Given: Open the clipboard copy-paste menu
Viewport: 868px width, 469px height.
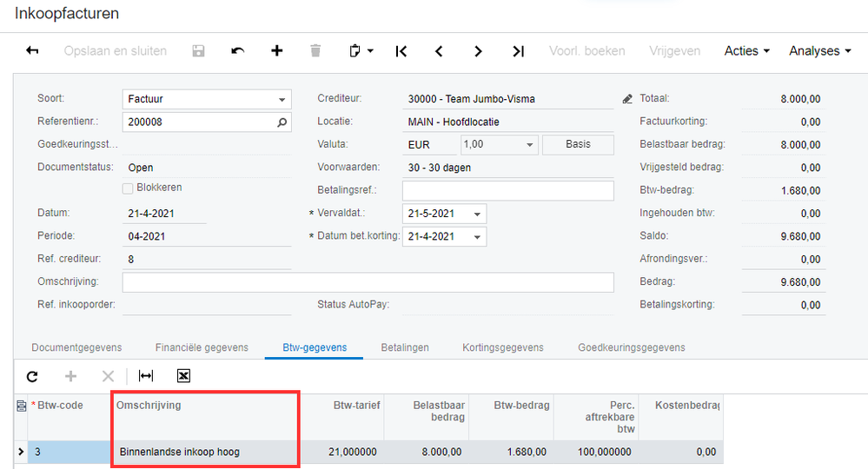Looking at the screenshot, I should [361, 51].
